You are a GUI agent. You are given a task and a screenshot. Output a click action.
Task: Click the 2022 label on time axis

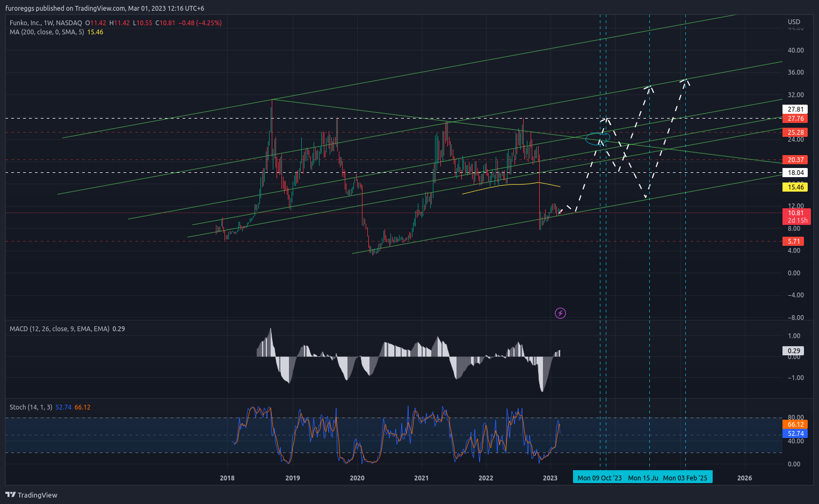pos(485,478)
